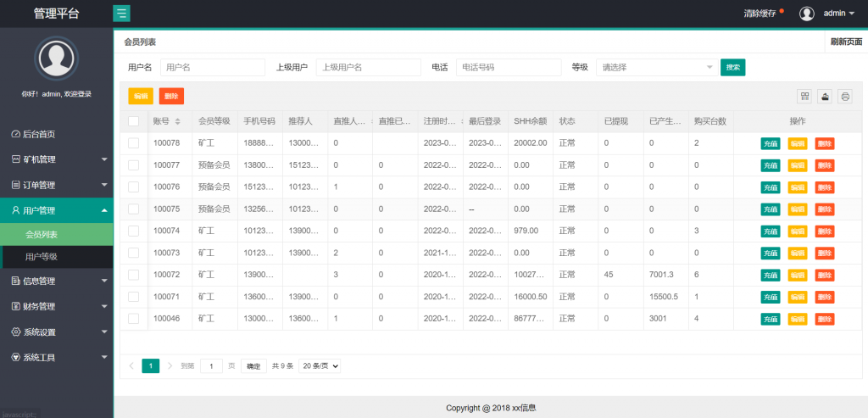The image size is (868, 418).
Task: Click the page 1 pagination button
Action: [151, 366]
